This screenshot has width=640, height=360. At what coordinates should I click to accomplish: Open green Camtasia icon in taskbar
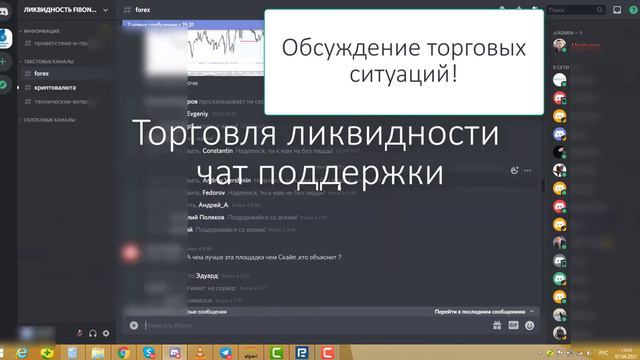(x=276, y=353)
